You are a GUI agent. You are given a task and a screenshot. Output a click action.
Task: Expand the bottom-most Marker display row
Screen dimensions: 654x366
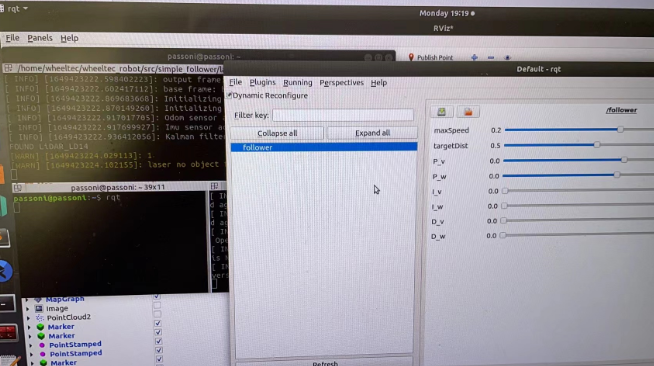point(33,363)
